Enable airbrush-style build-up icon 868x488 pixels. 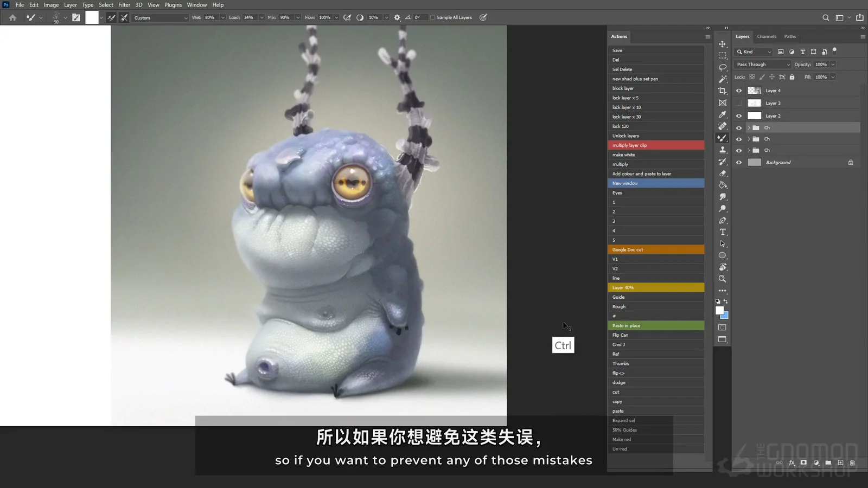[x=347, y=17]
